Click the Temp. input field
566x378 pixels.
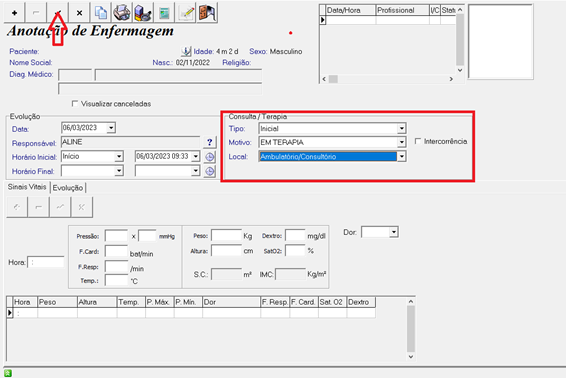(x=116, y=280)
